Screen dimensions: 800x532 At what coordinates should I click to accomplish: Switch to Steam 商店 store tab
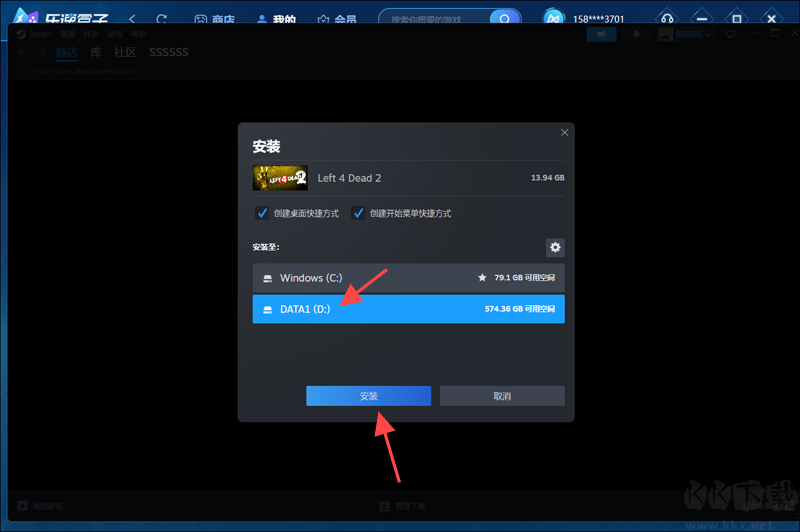66,52
